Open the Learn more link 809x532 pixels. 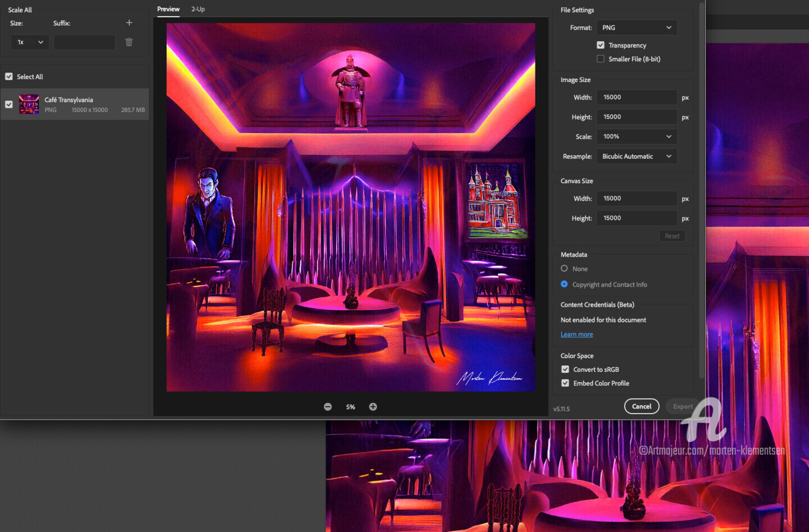[x=576, y=334]
